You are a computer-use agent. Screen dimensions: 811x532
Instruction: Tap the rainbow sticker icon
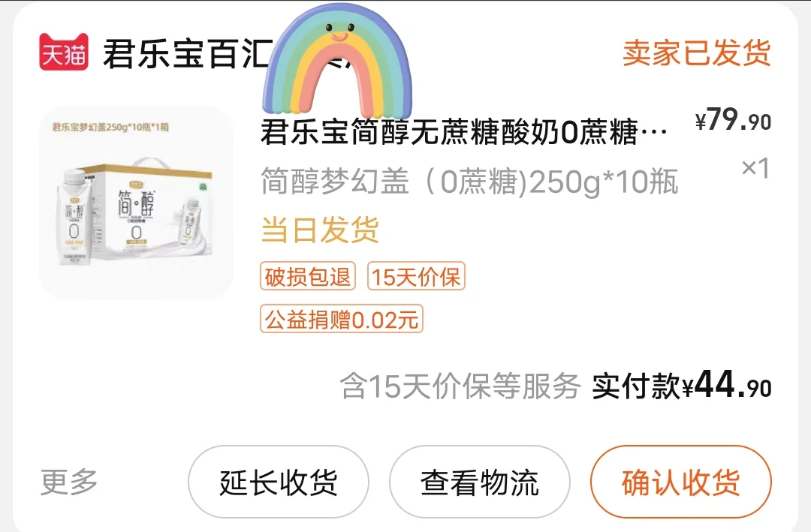tap(337, 61)
